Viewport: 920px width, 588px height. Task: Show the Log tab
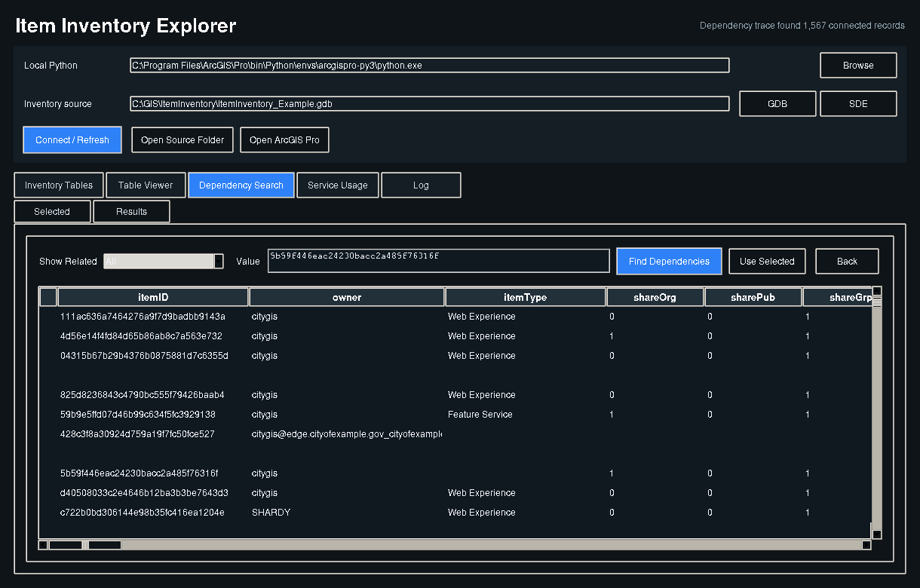point(421,185)
